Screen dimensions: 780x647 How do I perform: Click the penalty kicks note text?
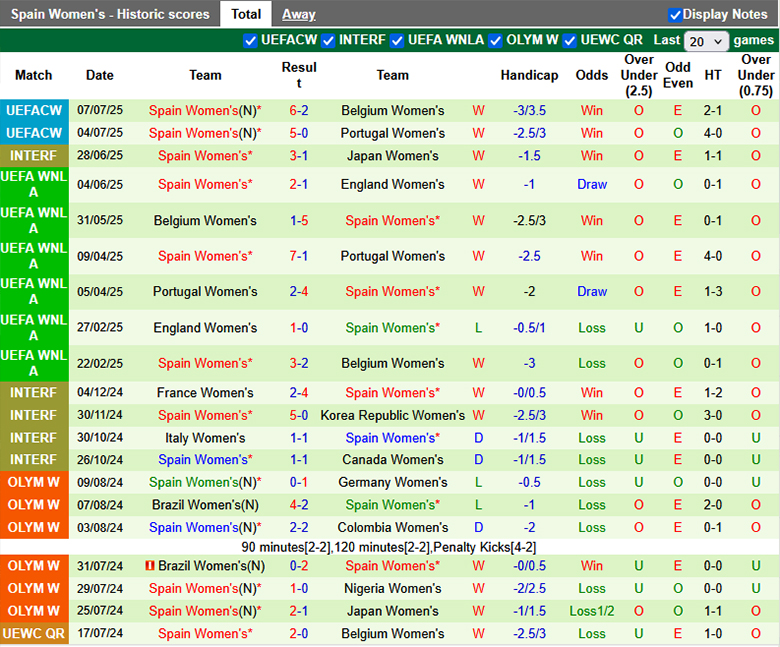coord(389,548)
